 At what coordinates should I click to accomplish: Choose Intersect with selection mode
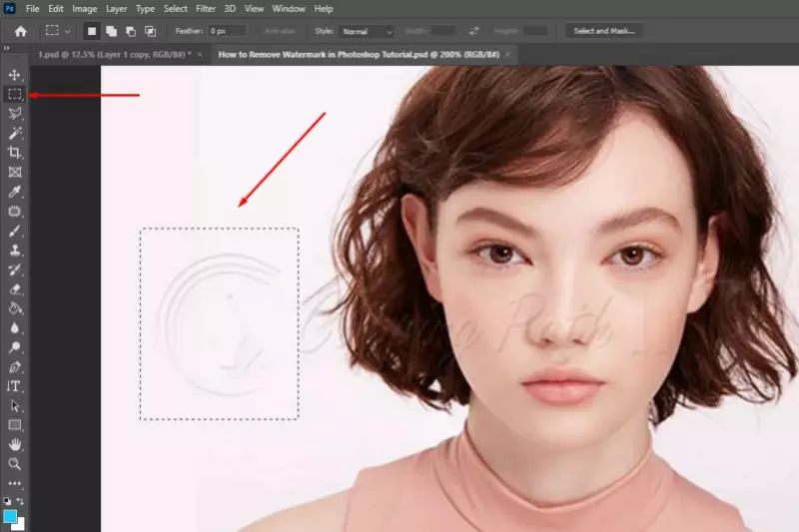(151, 32)
